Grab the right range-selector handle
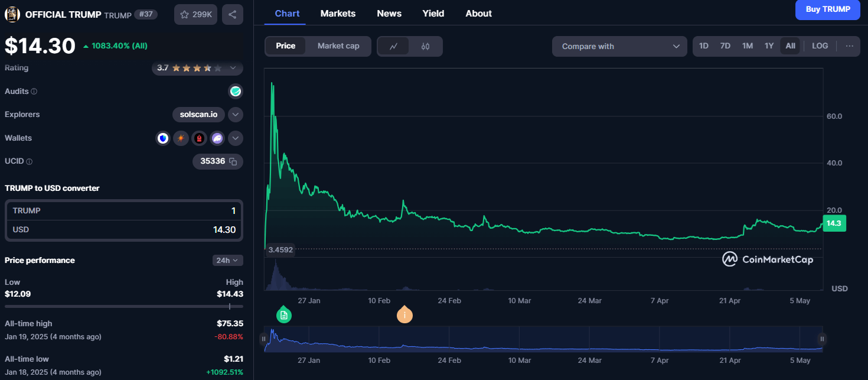 click(x=822, y=339)
